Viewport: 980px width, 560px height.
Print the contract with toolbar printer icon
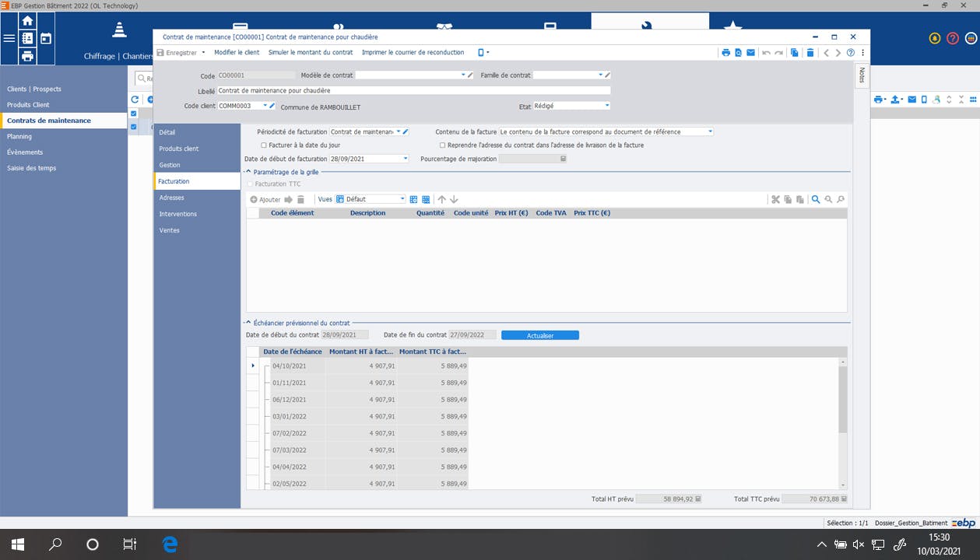click(725, 53)
